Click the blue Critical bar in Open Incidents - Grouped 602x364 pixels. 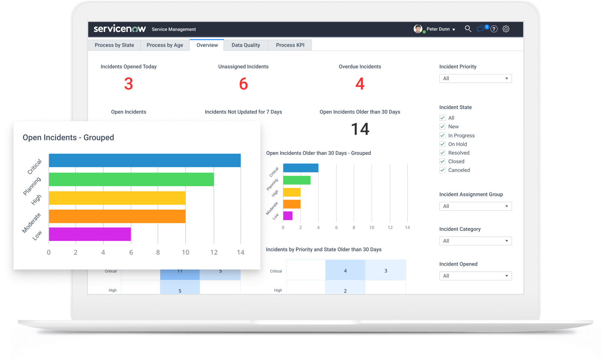(x=145, y=160)
